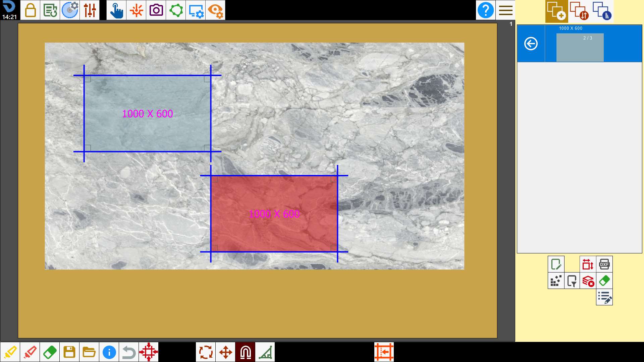Screen dimensions: 644x362
Task: Click the red center crosshair arrows icon
Action: (x=149, y=352)
